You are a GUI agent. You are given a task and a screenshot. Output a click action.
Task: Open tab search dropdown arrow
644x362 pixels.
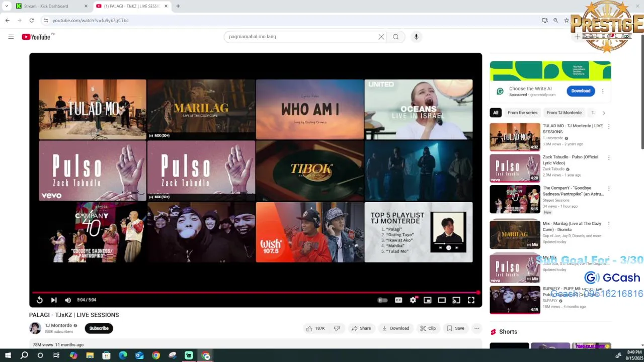point(6,6)
